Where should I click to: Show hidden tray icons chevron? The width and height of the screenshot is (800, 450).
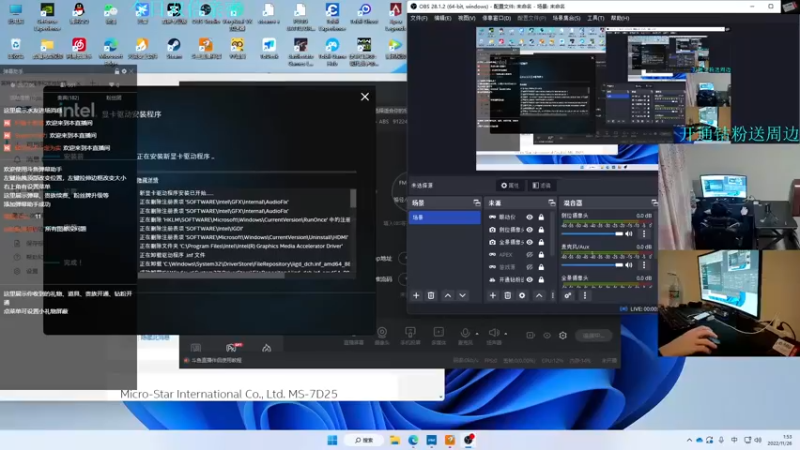pos(689,440)
